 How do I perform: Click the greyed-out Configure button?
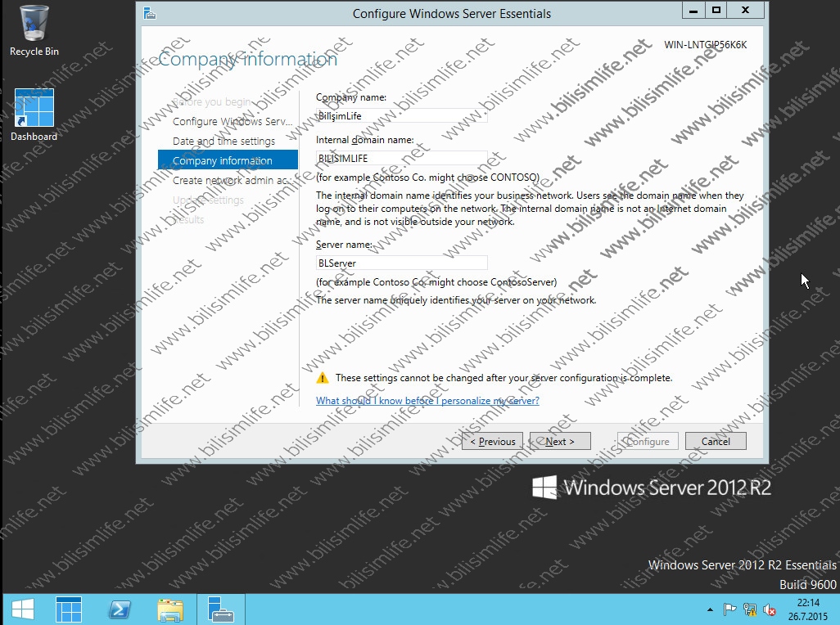(648, 442)
